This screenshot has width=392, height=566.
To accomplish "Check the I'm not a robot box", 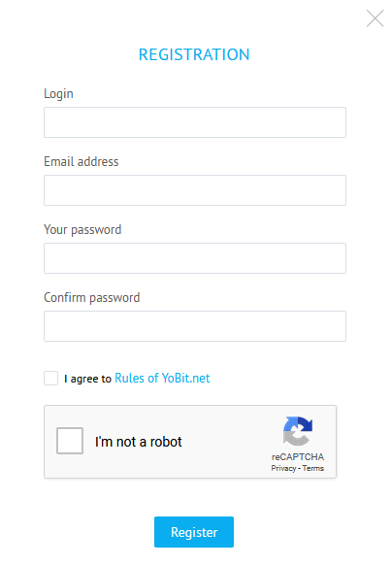I will pyautogui.click(x=70, y=441).
